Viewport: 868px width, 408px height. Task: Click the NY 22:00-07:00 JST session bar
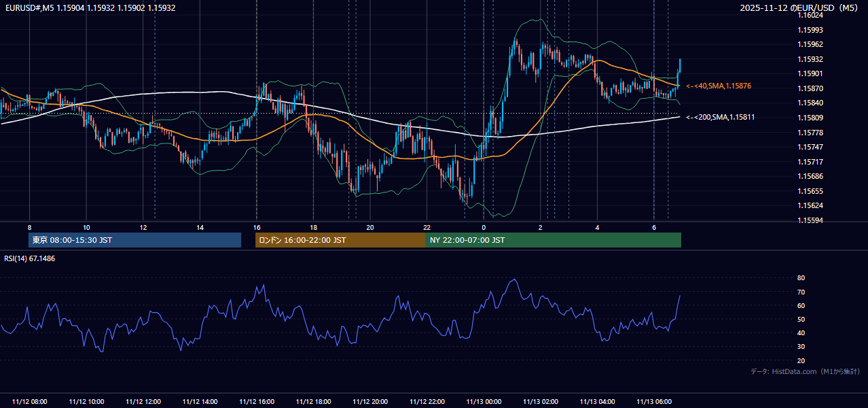pyautogui.click(x=554, y=240)
